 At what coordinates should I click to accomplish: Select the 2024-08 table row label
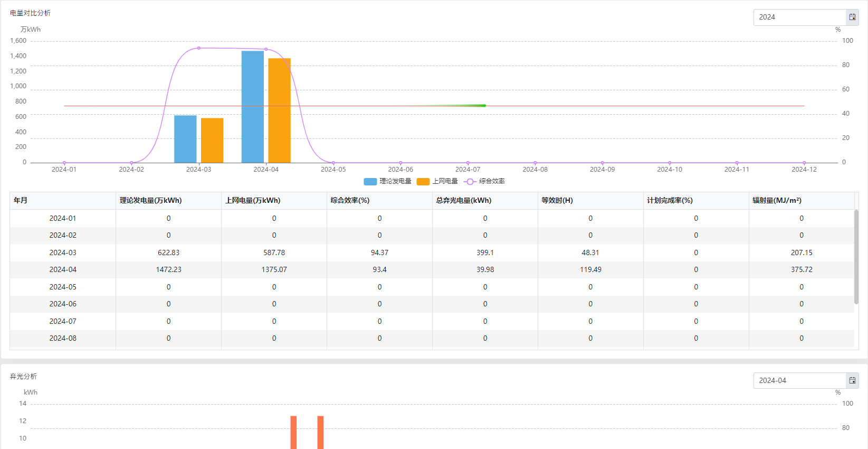pos(63,338)
